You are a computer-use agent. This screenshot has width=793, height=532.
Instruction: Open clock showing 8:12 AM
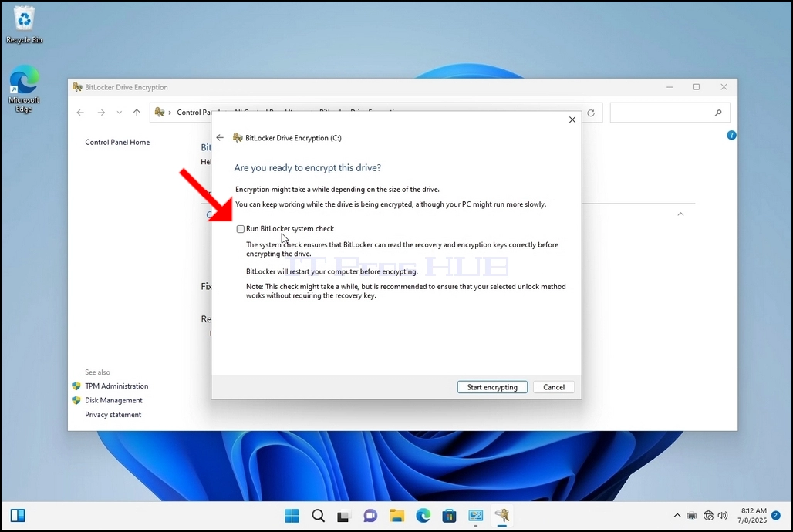tap(752, 515)
